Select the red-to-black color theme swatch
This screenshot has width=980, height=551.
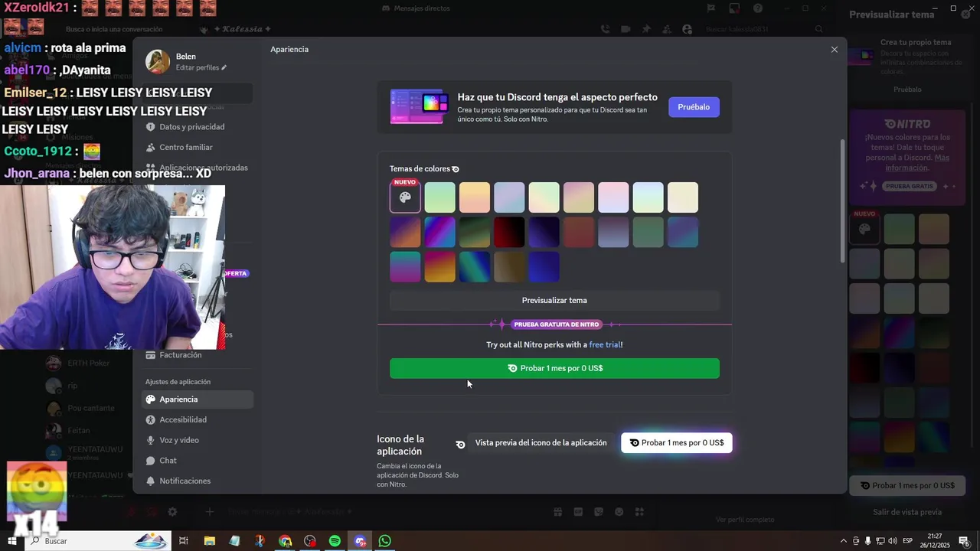point(509,232)
